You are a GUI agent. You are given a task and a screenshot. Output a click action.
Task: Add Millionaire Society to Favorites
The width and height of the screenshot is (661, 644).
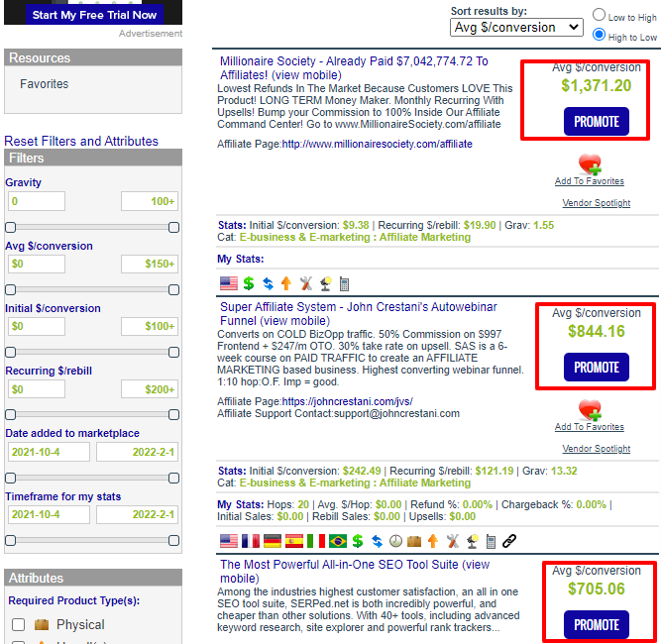pyautogui.click(x=590, y=181)
